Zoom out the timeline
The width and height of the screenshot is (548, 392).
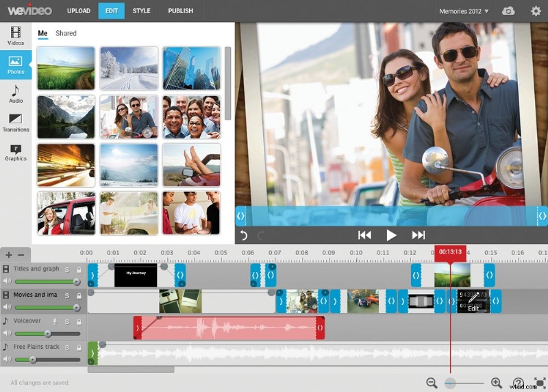432,383
